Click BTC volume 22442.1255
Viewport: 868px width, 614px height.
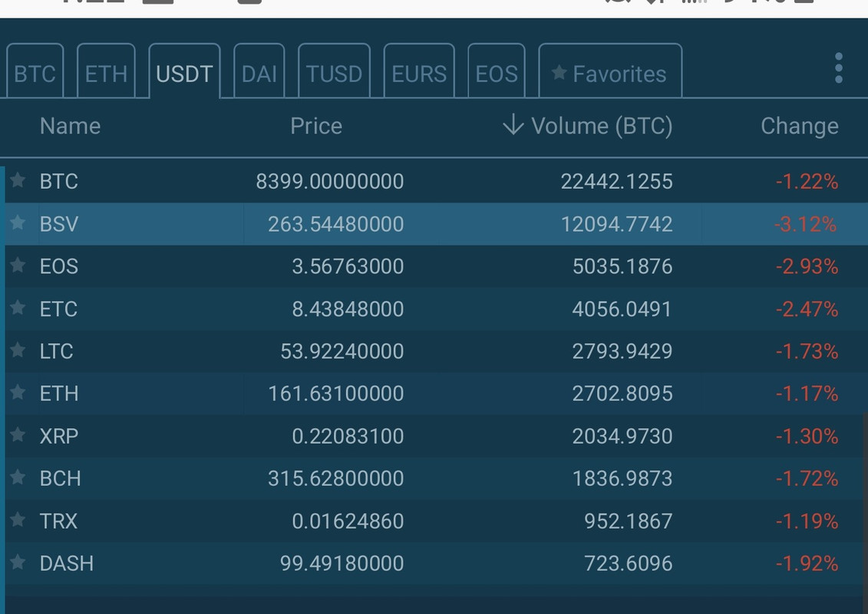pos(617,182)
